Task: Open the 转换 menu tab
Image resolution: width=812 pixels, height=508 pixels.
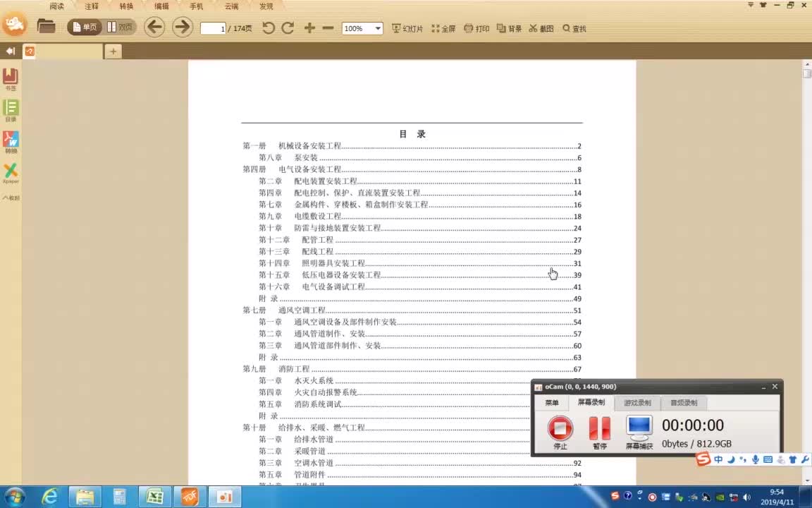Action: coord(126,6)
